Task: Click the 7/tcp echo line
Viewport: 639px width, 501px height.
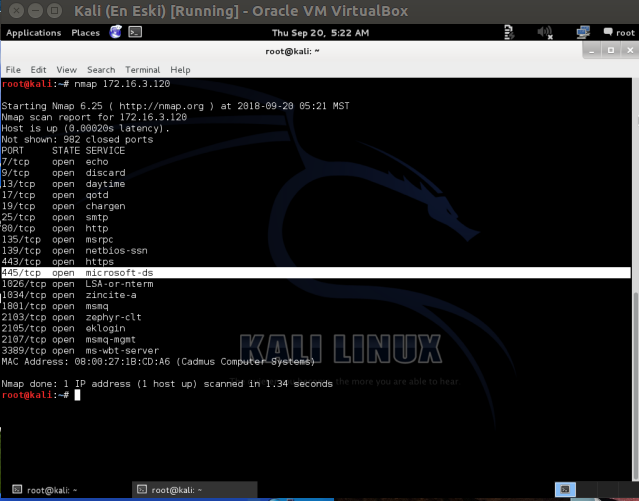Action: click(x=55, y=162)
